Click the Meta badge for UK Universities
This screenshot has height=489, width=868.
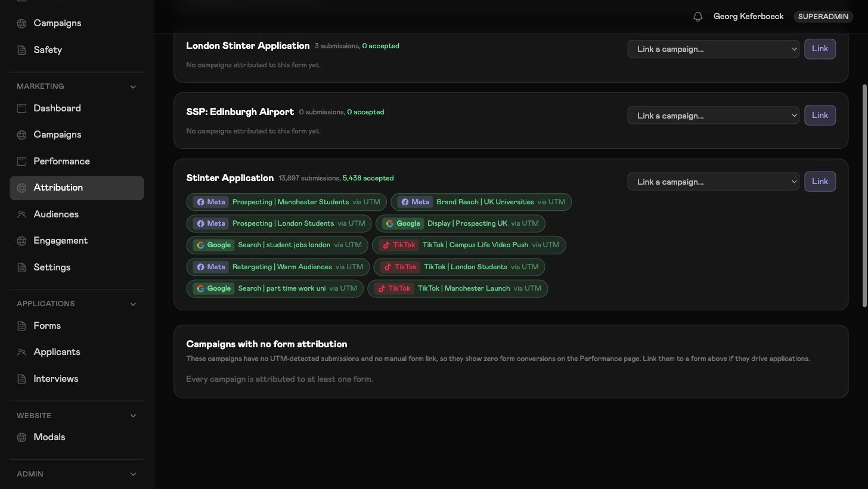(x=415, y=202)
